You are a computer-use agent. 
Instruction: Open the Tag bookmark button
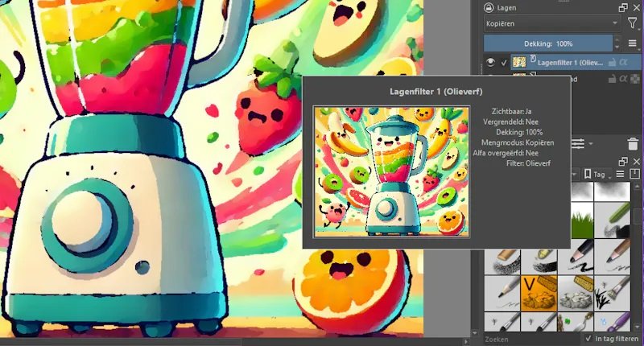coord(597,175)
